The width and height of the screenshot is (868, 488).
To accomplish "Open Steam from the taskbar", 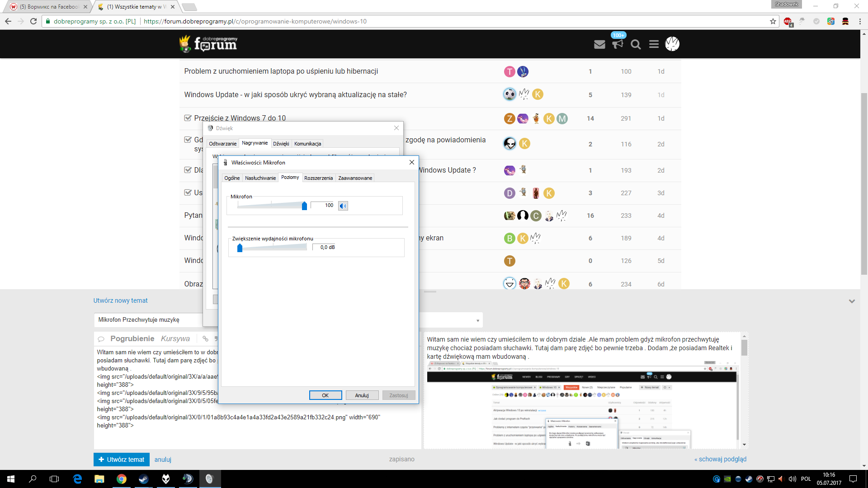I will (x=143, y=479).
